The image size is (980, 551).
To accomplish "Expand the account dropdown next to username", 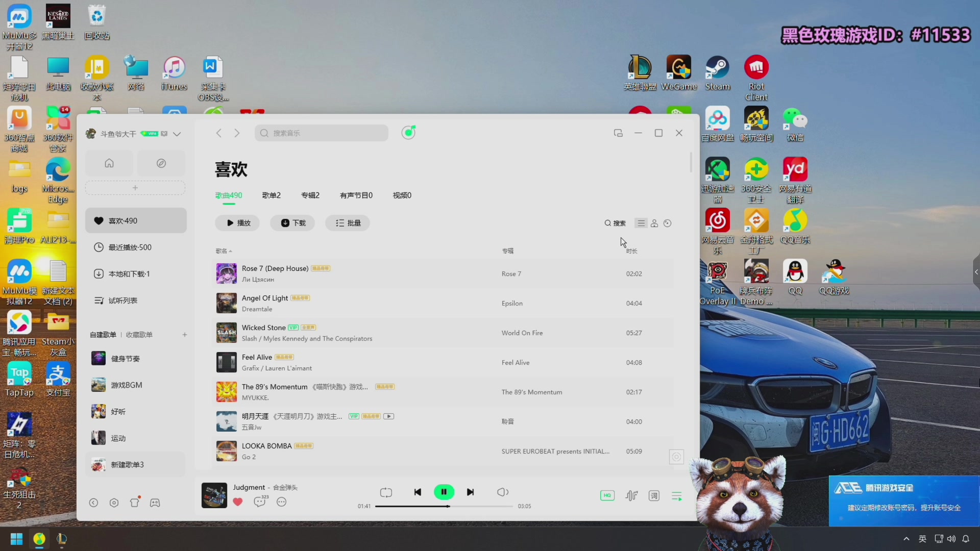I will (x=177, y=134).
